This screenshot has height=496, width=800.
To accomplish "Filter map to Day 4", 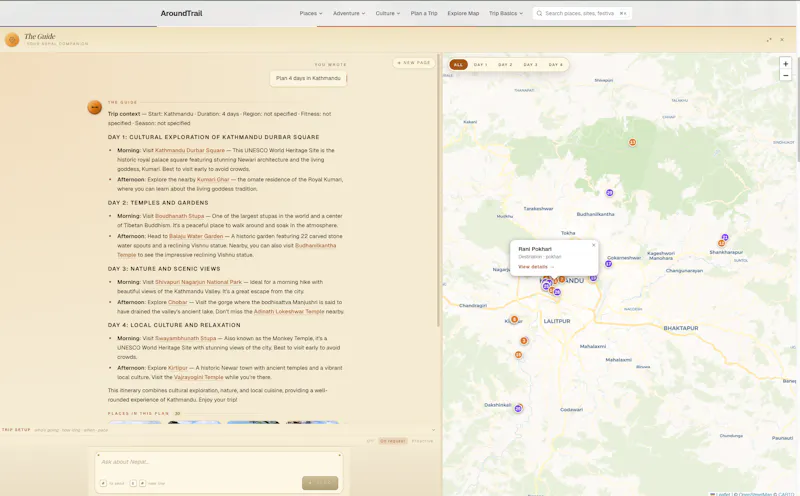I will click(556, 65).
